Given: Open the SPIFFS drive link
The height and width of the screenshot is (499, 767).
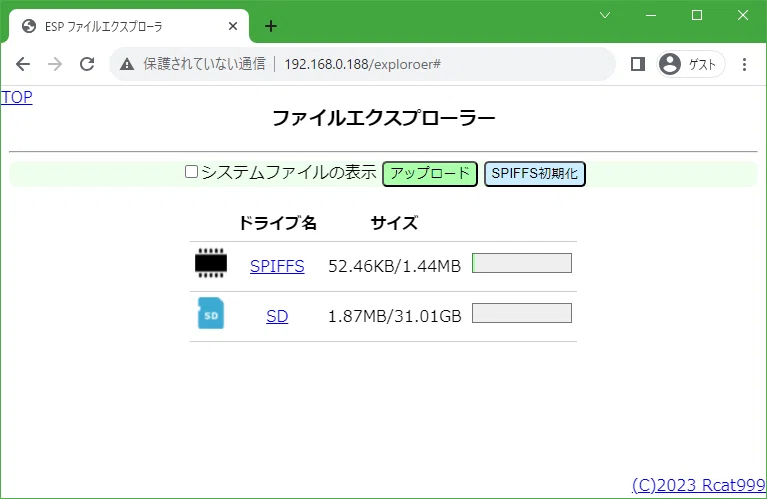Looking at the screenshot, I should 277,266.
